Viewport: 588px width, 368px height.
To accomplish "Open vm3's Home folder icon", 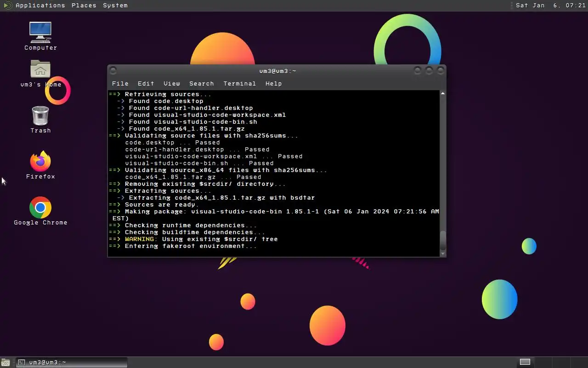I will (x=40, y=69).
